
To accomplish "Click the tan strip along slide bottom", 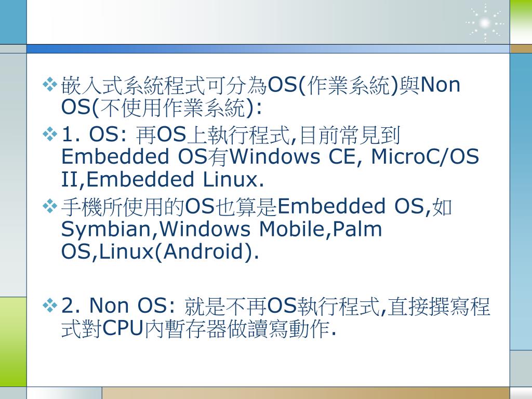I will point(305,393).
